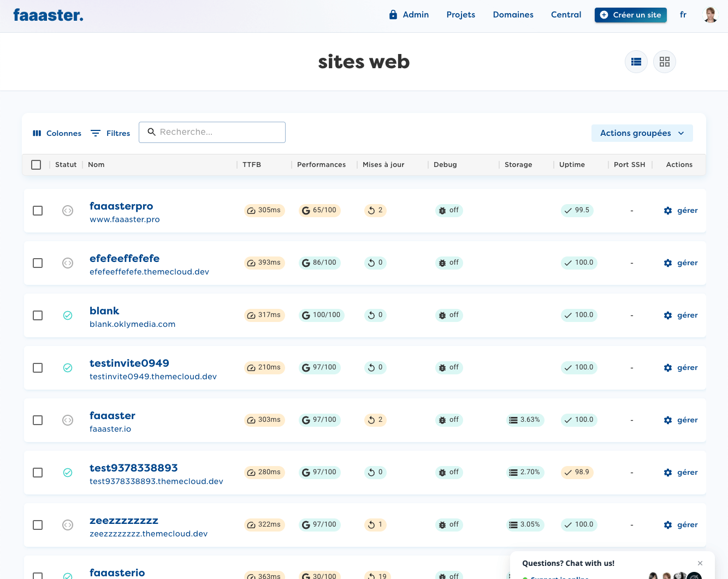Sort by the Storage column header

[x=518, y=165]
